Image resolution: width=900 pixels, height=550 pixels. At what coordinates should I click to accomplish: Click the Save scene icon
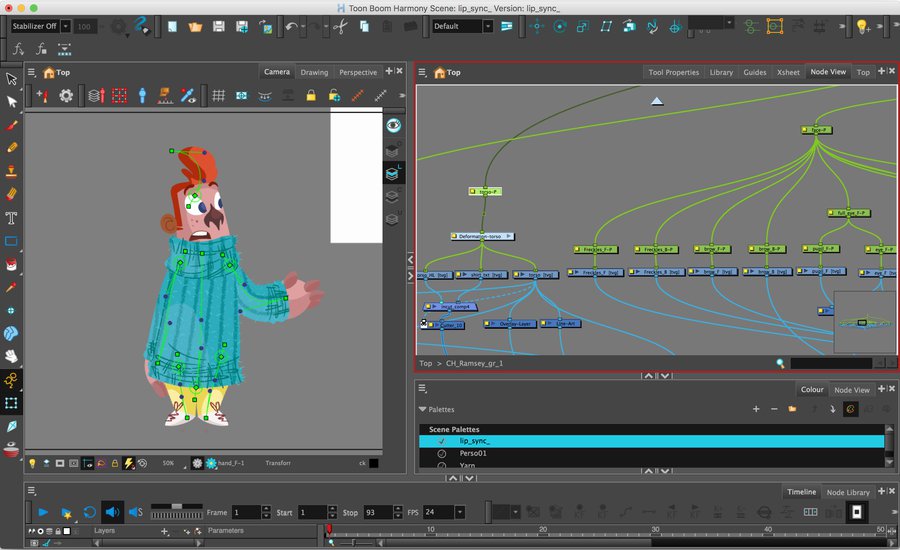[x=219, y=26]
